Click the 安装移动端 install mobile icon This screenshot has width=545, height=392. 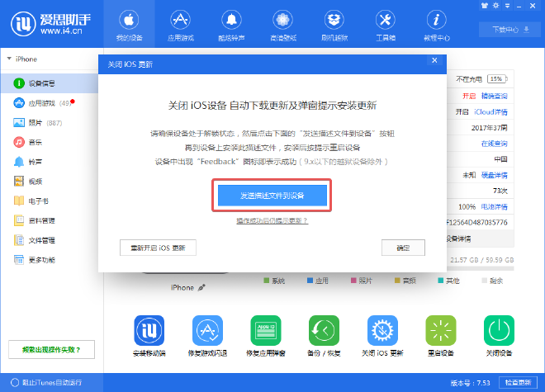(149, 330)
